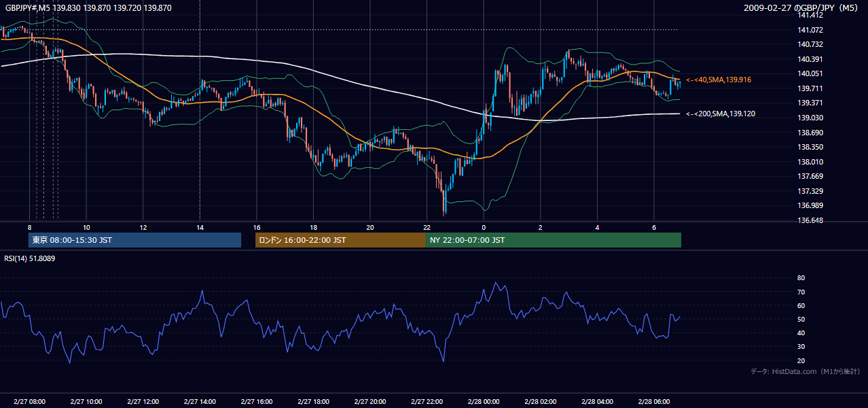The image size is (868, 408).
Task: Click the hour tick 0 under price chart
Action: 484,227
